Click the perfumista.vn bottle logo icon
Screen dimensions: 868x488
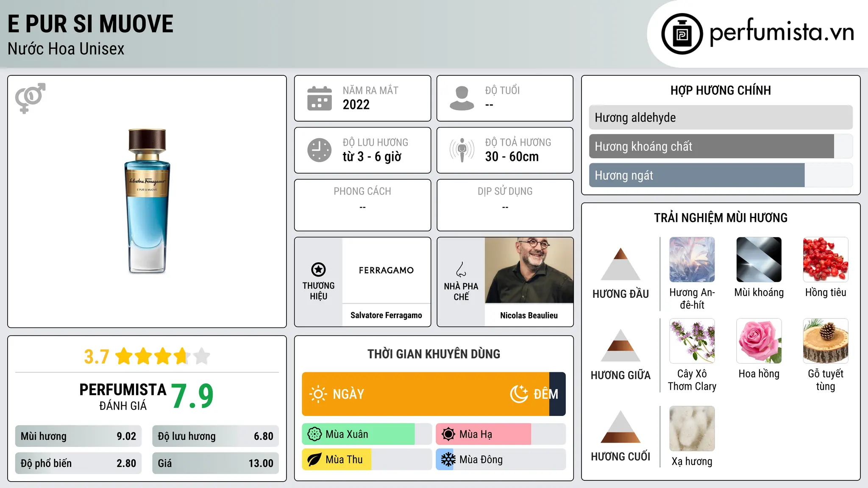[682, 34]
